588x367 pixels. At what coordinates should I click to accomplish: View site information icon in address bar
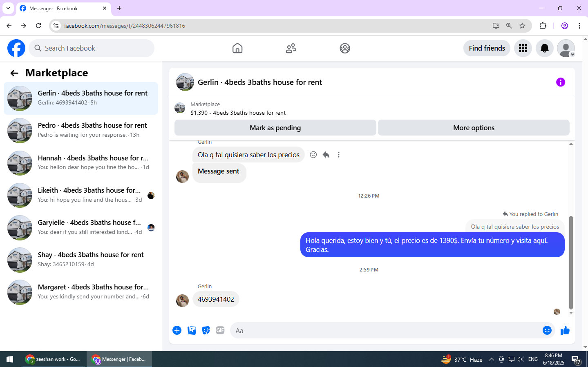tap(56, 26)
